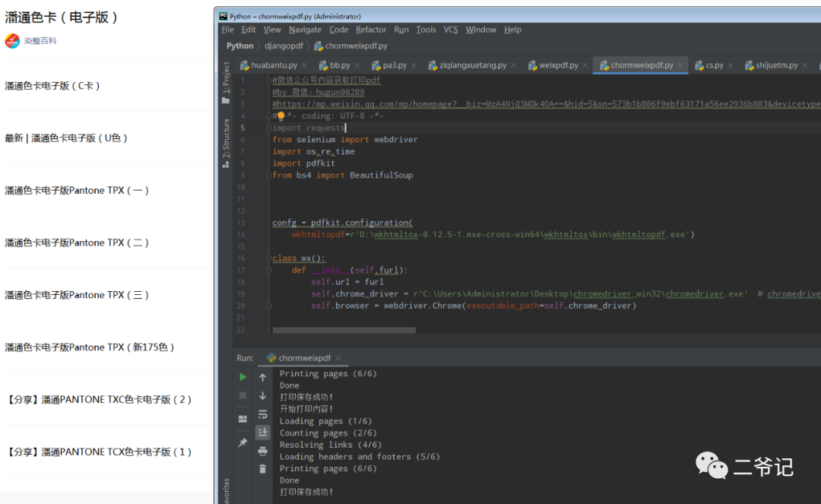821x504 pixels.
Task: Open the Run menu
Action: [x=401, y=30]
